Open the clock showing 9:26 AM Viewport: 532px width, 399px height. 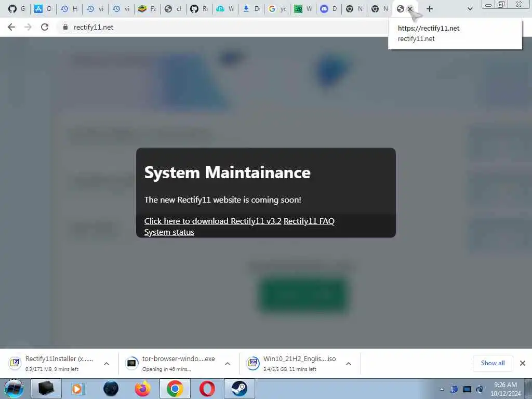[x=506, y=389]
